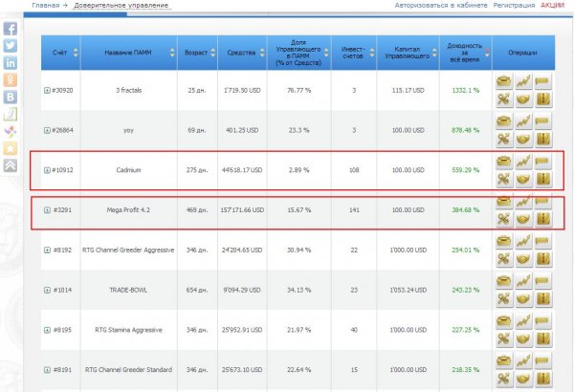Viewport: 574px width, 392px height.
Task: Click the book icon for Mega Profit 4.2
Action: [543, 219]
